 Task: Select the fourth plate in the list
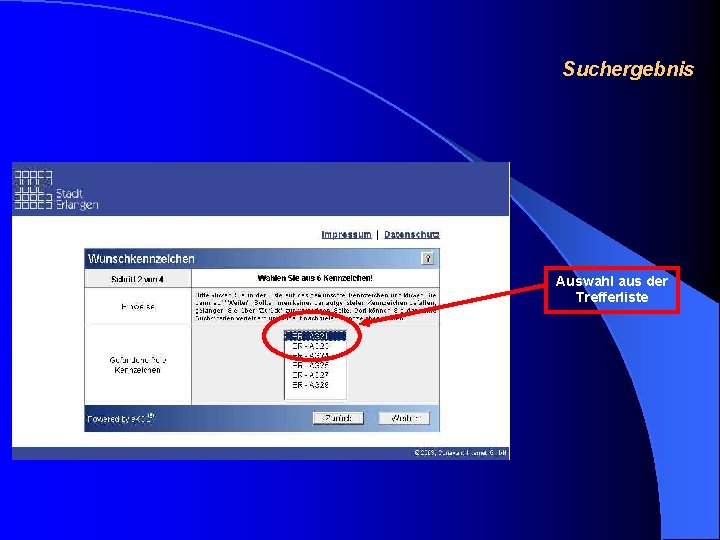(x=315, y=365)
